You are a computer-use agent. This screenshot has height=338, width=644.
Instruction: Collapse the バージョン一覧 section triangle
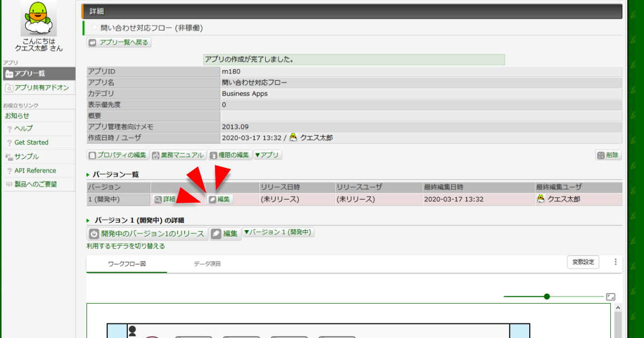(x=89, y=175)
